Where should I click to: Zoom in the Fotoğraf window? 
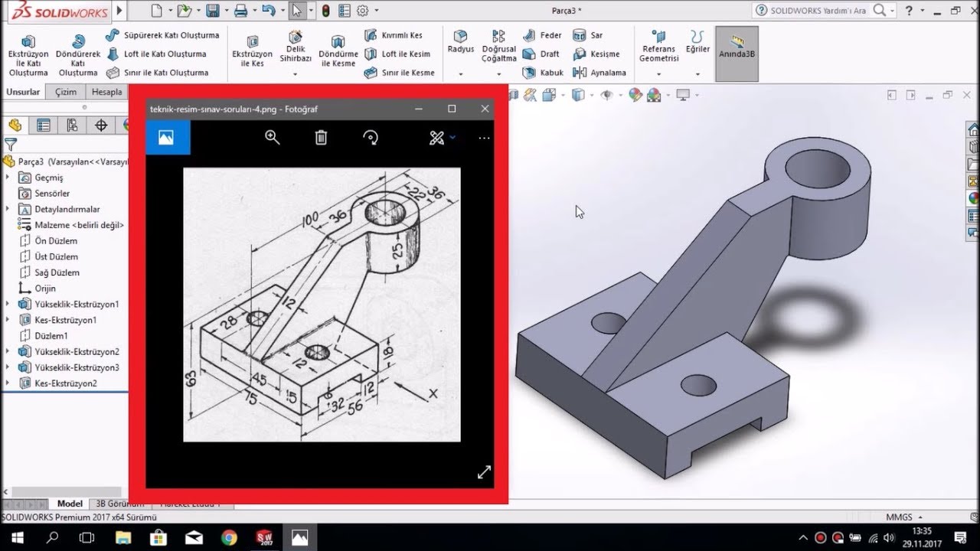pyautogui.click(x=272, y=138)
